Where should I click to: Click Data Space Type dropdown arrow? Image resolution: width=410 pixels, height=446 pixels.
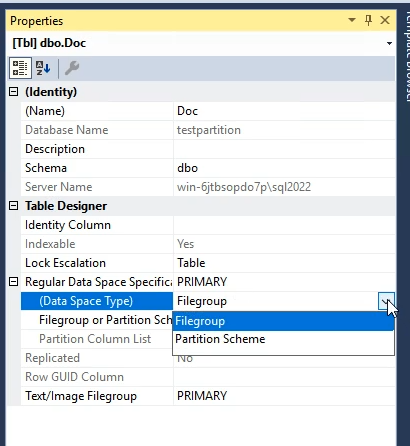point(386,301)
